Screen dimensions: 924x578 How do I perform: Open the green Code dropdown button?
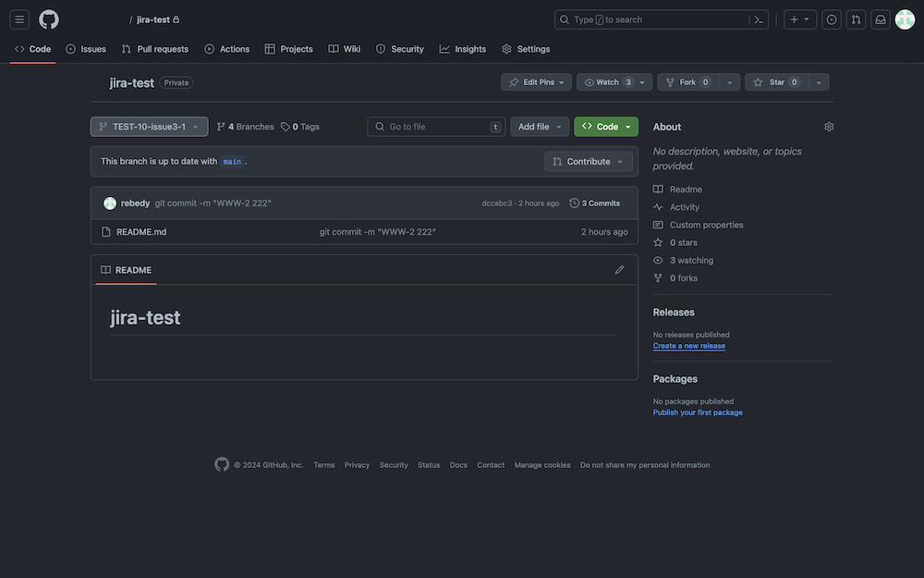[606, 126]
